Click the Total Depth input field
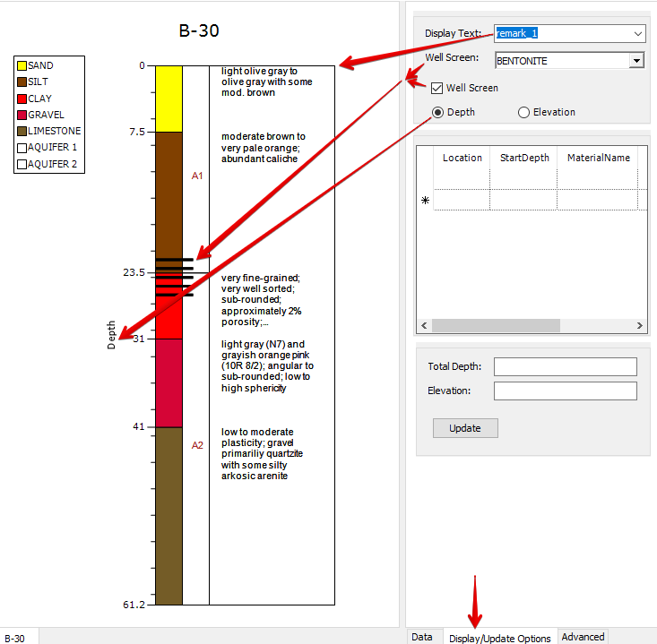Viewport: 657px width, 644px height. point(565,366)
